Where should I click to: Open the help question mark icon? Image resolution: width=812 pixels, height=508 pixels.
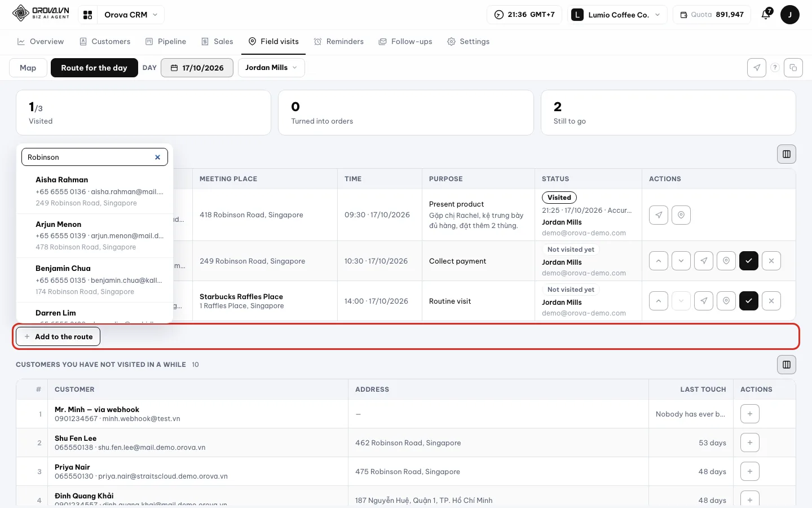(x=775, y=68)
